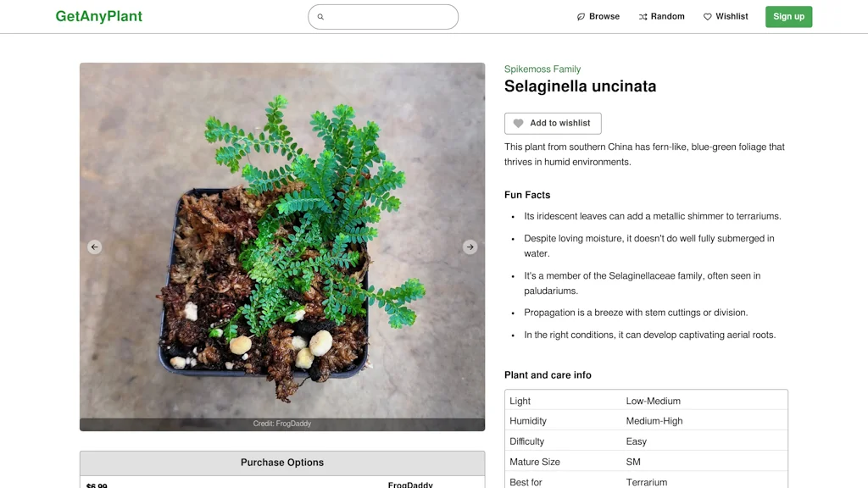This screenshot has width=868, height=488.
Task: Click the Purchase Options header
Action: tap(282, 463)
